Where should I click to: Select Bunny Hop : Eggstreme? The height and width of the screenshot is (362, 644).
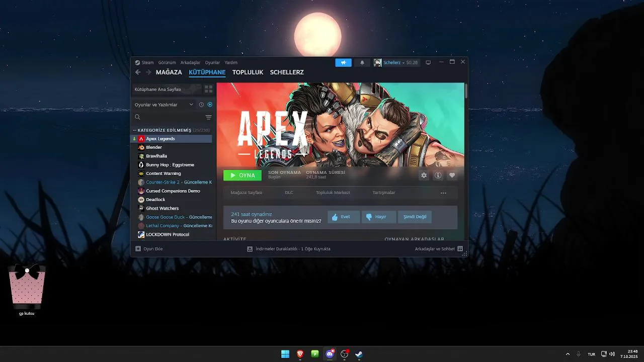coord(171,165)
